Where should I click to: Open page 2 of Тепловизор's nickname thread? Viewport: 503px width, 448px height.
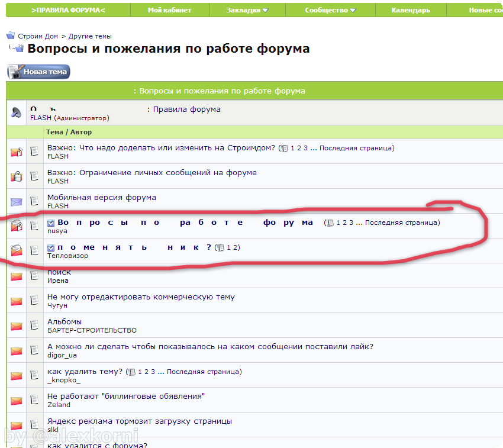pos(235,247)
